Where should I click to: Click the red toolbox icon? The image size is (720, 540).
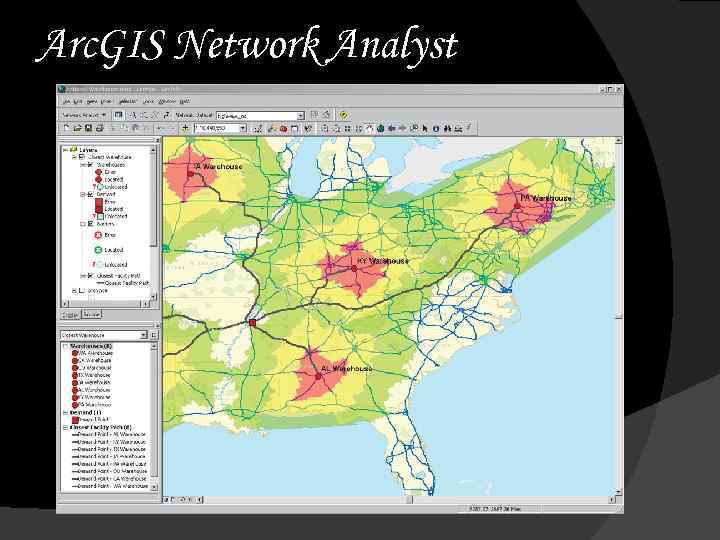tap(283, 129)
